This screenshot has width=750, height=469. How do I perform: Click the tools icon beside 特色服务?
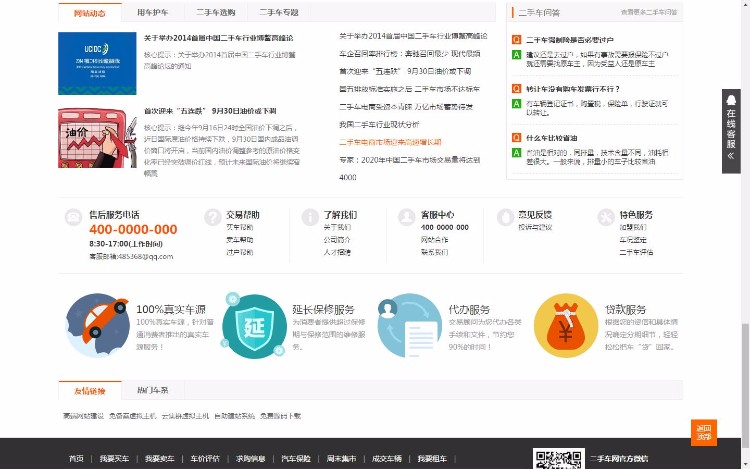(x=606, y=217)
